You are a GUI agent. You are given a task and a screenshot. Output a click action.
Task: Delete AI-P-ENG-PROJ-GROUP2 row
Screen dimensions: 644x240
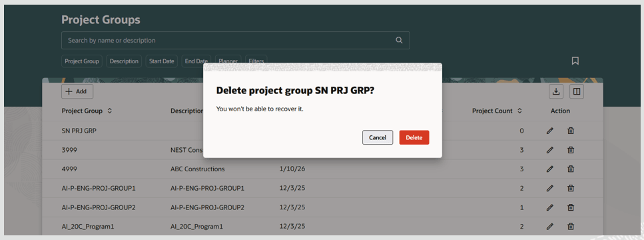pos(571,207)
